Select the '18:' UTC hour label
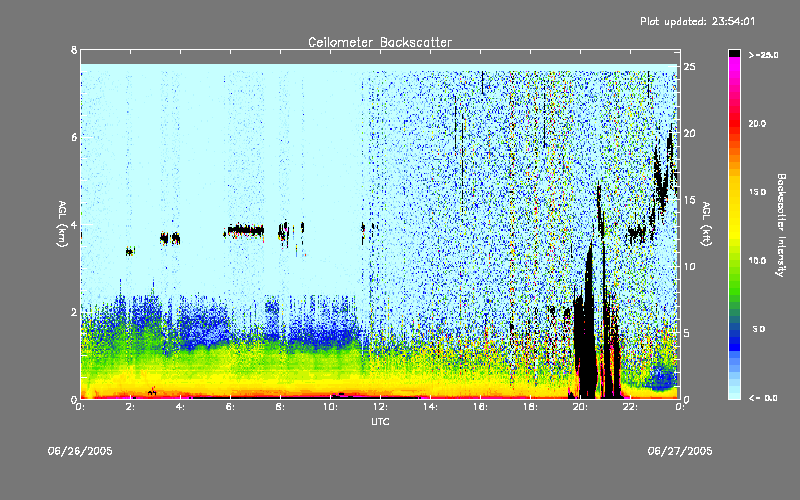800x500 pixels. point(530,407)
